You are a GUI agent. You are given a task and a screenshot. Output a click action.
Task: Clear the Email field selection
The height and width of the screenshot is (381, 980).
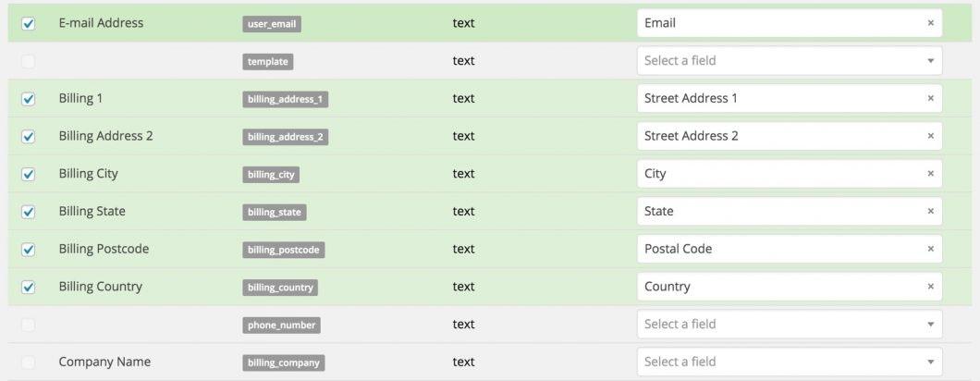930,23
